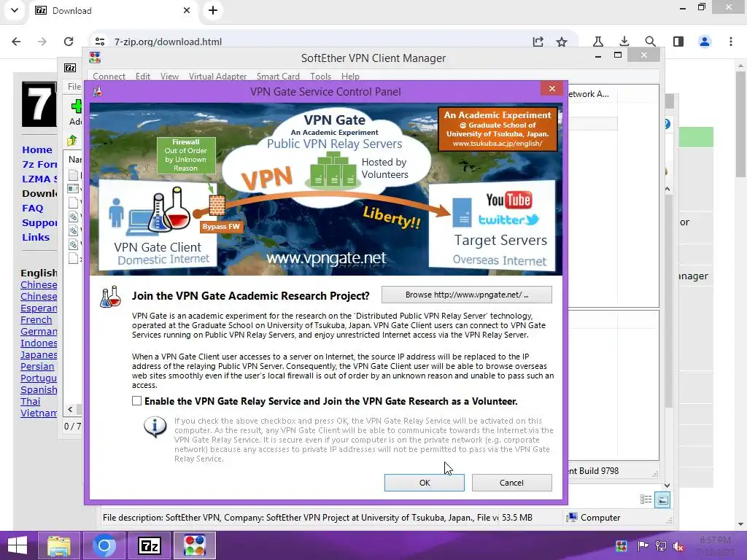Go up one folder in 7-Zip
Screen dimensions: 747x560
[x=71, y=141]
